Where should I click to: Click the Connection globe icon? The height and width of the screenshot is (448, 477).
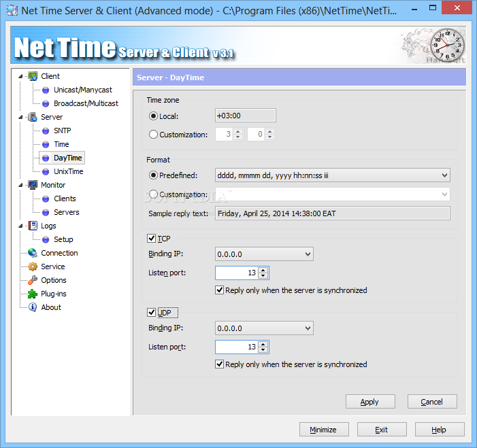point(33,253)
